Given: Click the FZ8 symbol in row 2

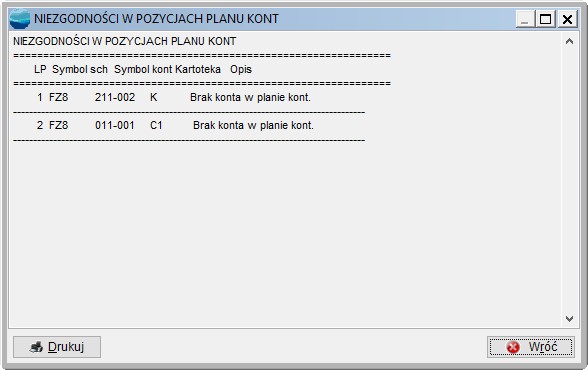Looking at the screenshot, I should click(58, 125).
